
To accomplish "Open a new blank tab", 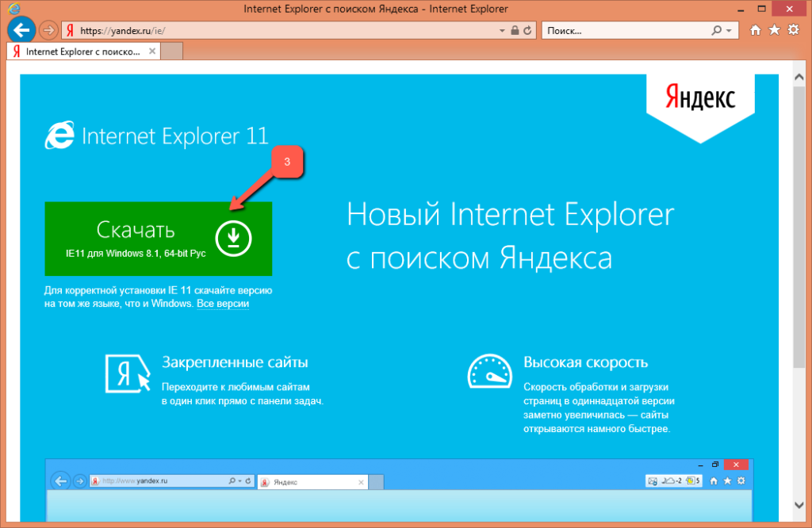I will point(171,52).
